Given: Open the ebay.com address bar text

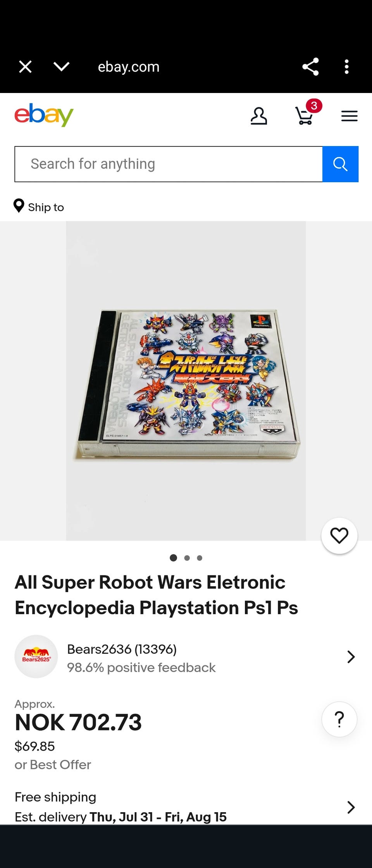Looking at the screenshot, I should 129,67.
